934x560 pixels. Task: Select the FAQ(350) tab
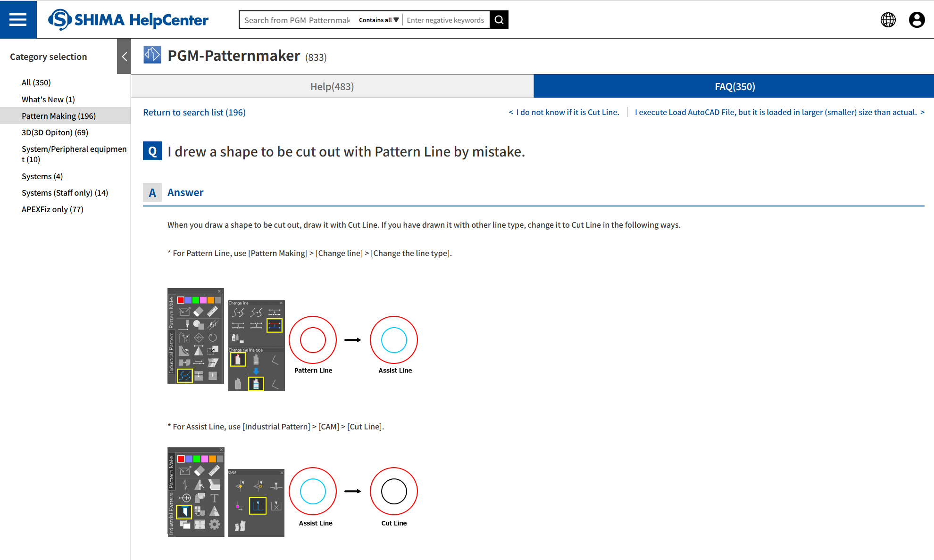coord(734,86)
